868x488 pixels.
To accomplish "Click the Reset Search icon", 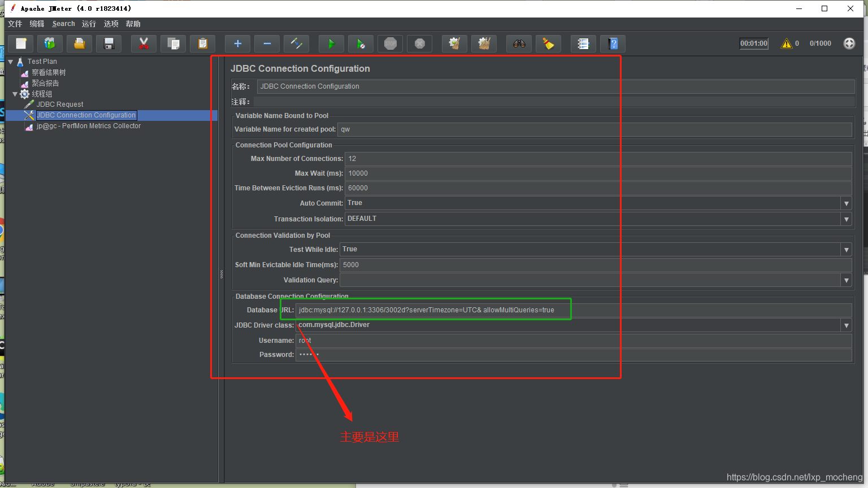I will pyautogui.click(x=549, y=43).
